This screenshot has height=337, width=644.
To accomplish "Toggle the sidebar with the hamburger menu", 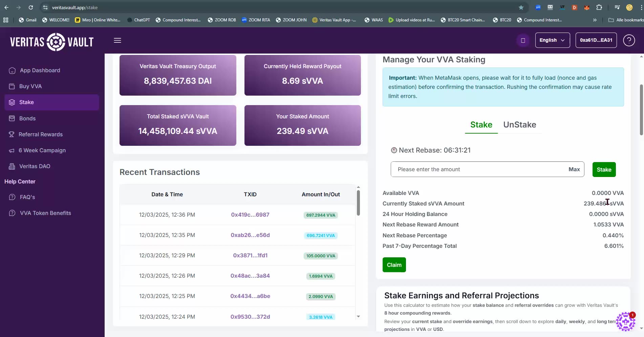I will (x=117, y=40).
